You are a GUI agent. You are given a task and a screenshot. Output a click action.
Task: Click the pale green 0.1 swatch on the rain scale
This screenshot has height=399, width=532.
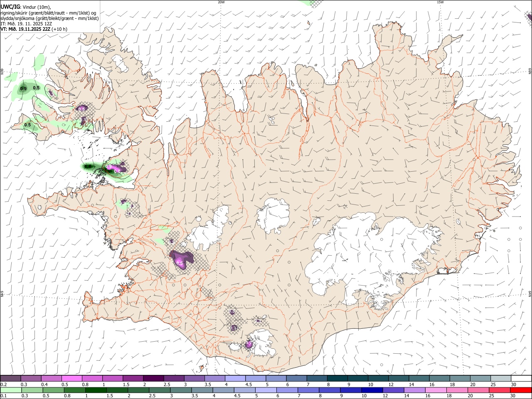click(11, 390)
